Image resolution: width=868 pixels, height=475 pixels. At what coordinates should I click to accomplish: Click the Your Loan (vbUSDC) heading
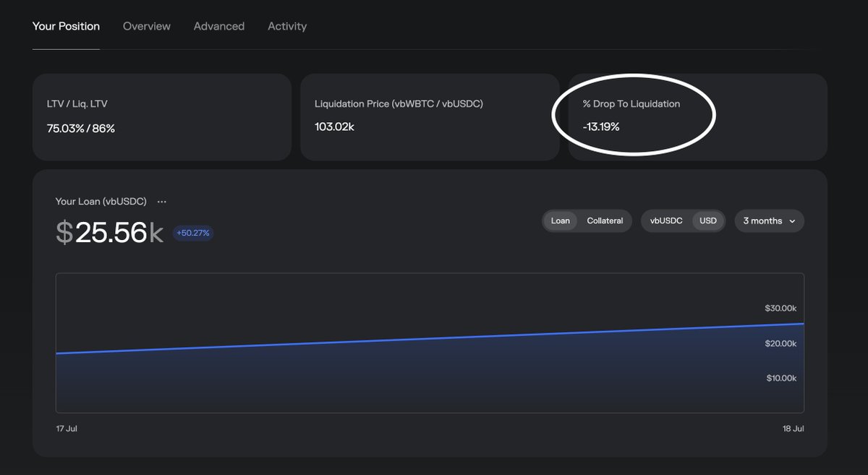point(101,202)
